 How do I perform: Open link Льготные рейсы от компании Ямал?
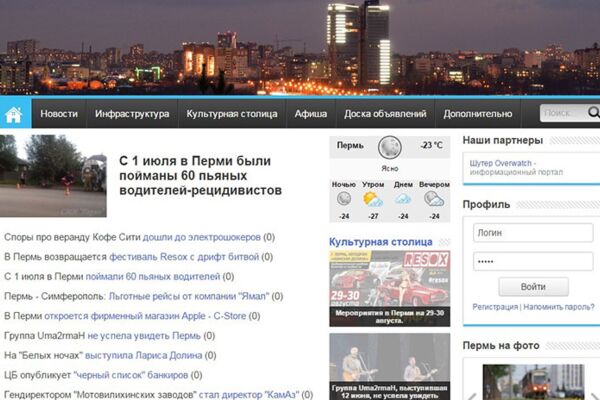pyautogui.click(x=189, y=296)
